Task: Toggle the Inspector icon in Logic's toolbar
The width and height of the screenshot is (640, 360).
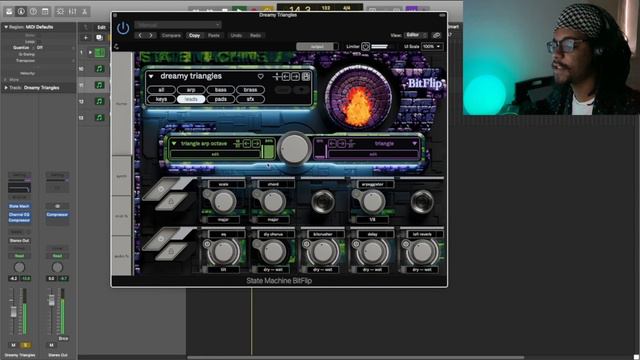Action: [x=21, y=11]
